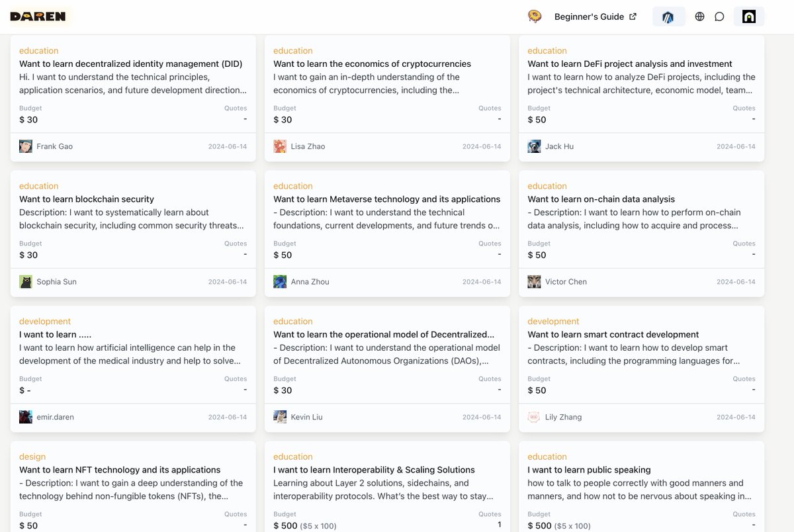Click the on-chain data analysis description

634,219
